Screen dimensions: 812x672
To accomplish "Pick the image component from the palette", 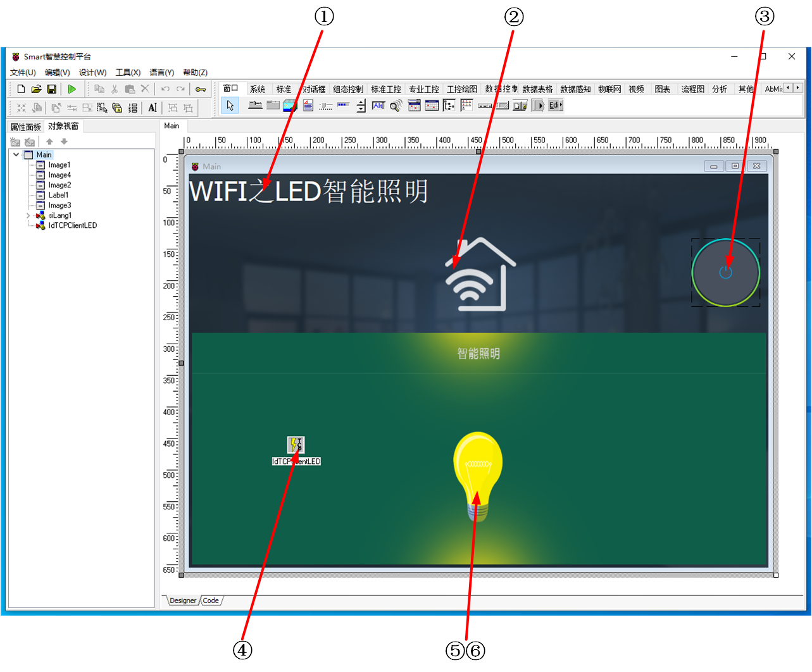I will coord(290,106).
